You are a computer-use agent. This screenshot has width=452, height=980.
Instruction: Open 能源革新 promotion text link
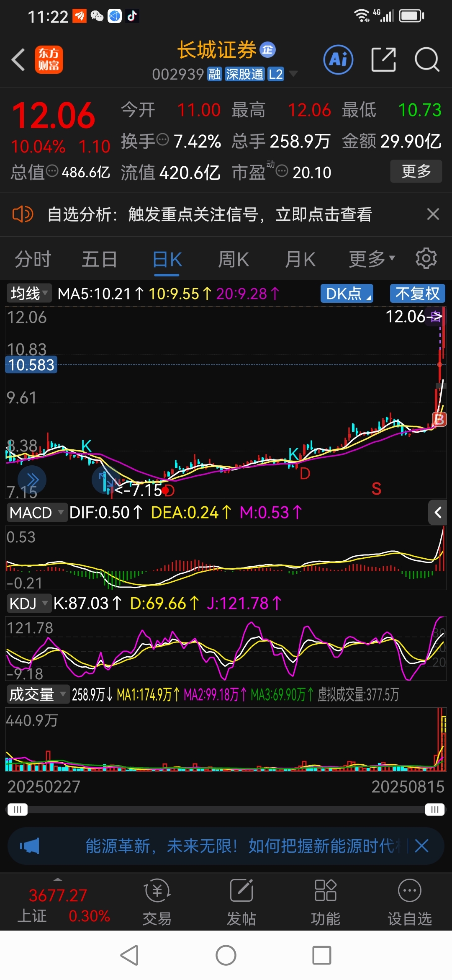tap(243, 846)
